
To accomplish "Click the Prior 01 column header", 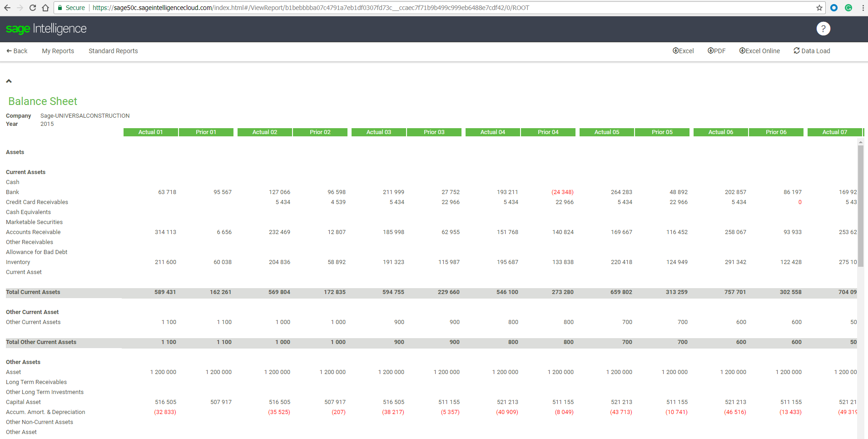I will point(206,132).
